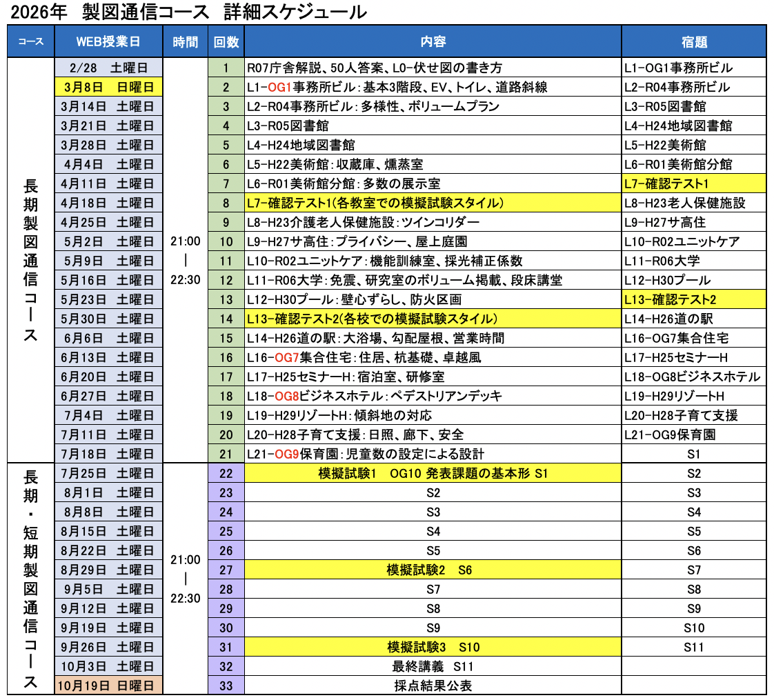Click the purple lesson number 33 cell
The image size is (774, 700).
click(x=226, y=686)
